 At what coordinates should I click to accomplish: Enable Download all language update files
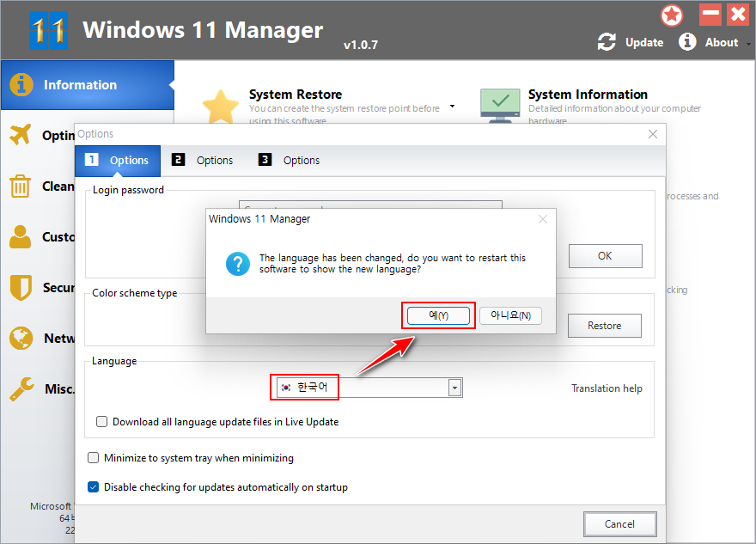pyautogui.click(x=101, y=422)
